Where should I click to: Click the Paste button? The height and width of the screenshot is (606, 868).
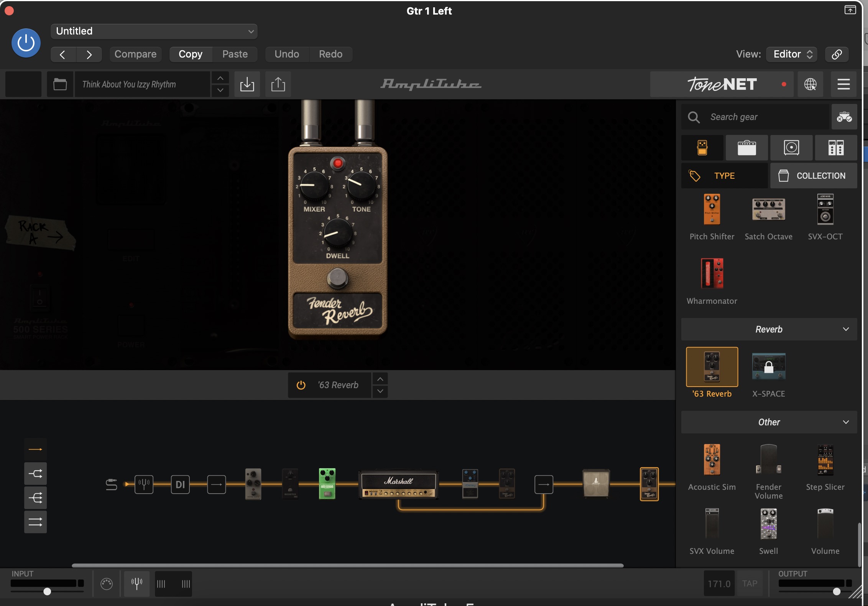pyautogui.click(x=235, y=54)
